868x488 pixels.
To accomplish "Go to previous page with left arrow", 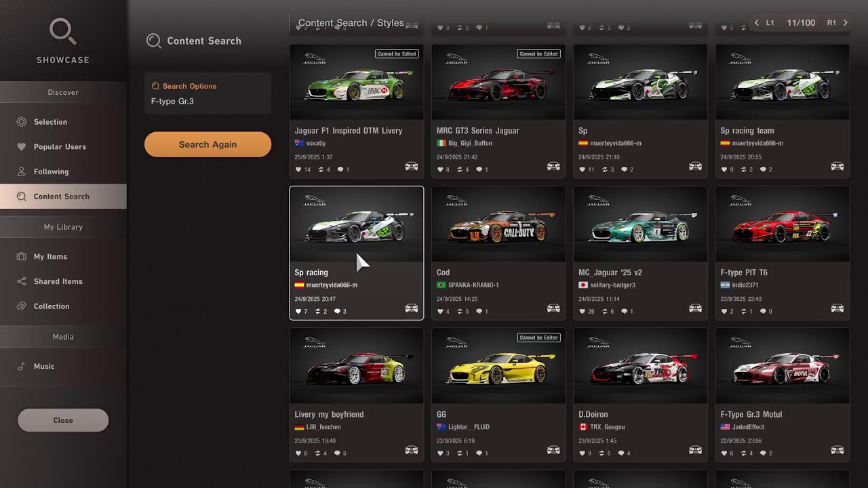I will click(757, 23).
